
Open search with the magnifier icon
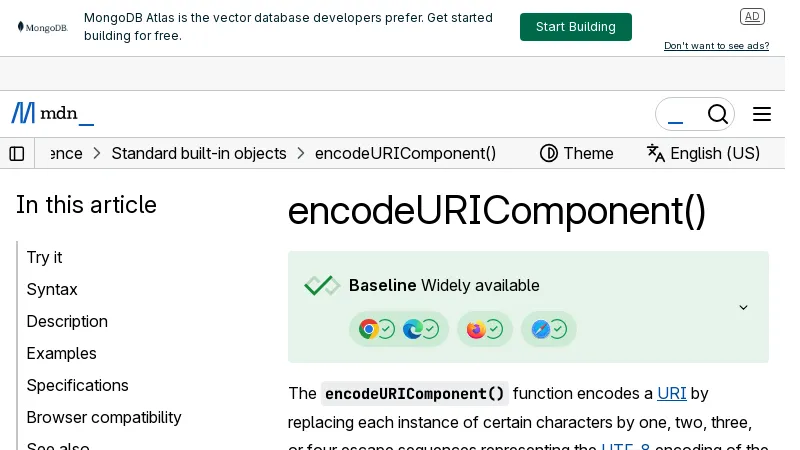717,114
